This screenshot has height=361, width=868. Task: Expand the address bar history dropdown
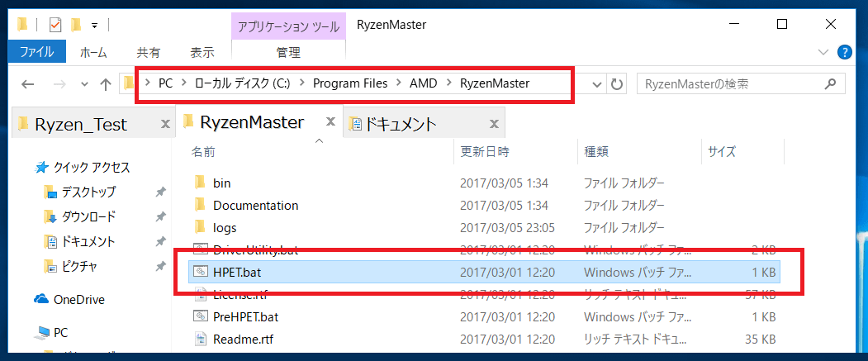597,85
